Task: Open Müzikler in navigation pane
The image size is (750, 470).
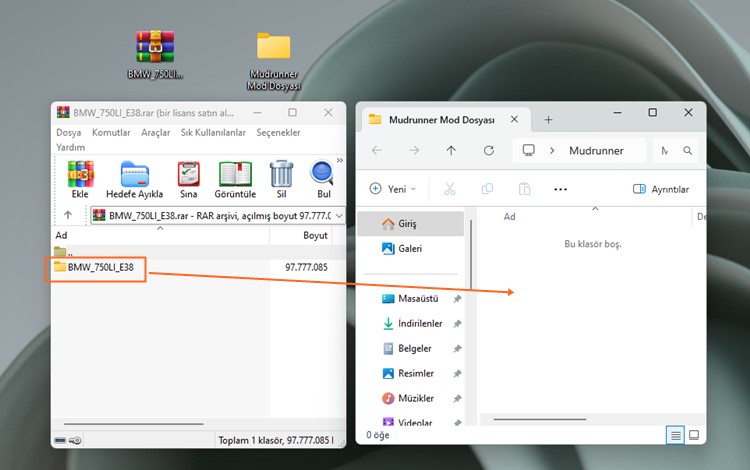Action: tap(410, 398)
